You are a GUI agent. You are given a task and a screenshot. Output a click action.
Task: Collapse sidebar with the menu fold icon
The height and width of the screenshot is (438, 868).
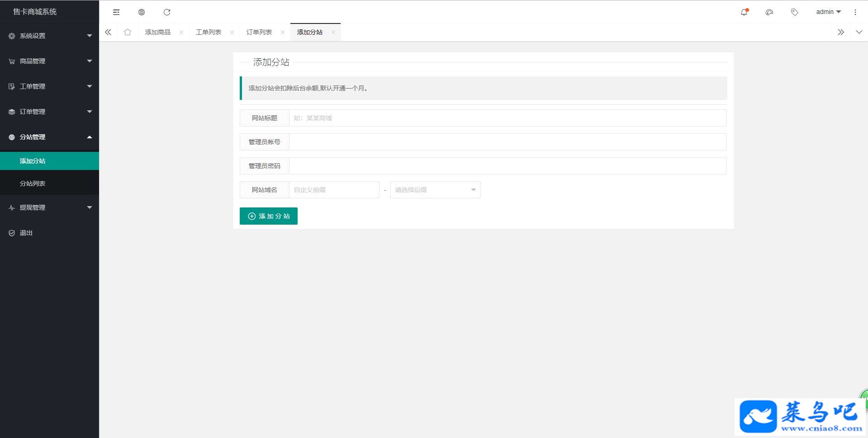116,12
